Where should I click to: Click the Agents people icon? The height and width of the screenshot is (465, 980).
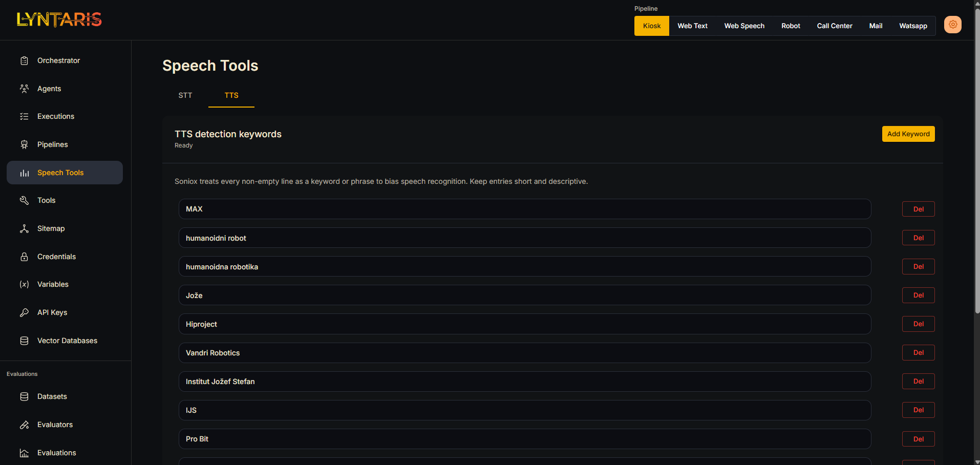coord(24,89)
